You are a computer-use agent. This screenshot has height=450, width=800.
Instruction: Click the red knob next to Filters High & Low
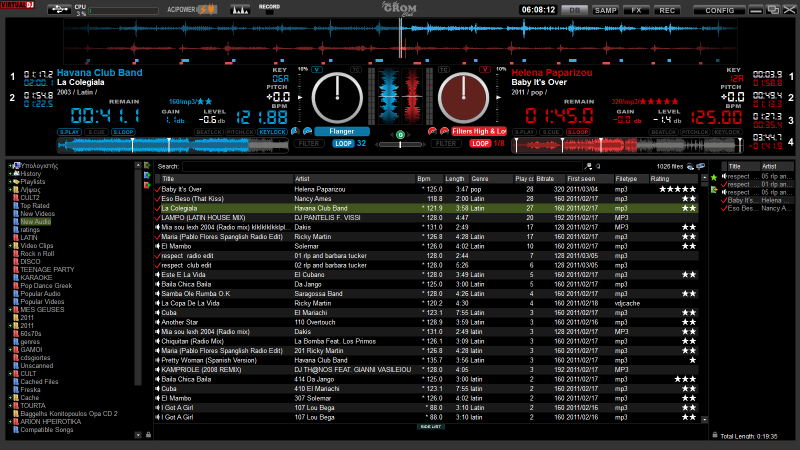coord(444,131)
